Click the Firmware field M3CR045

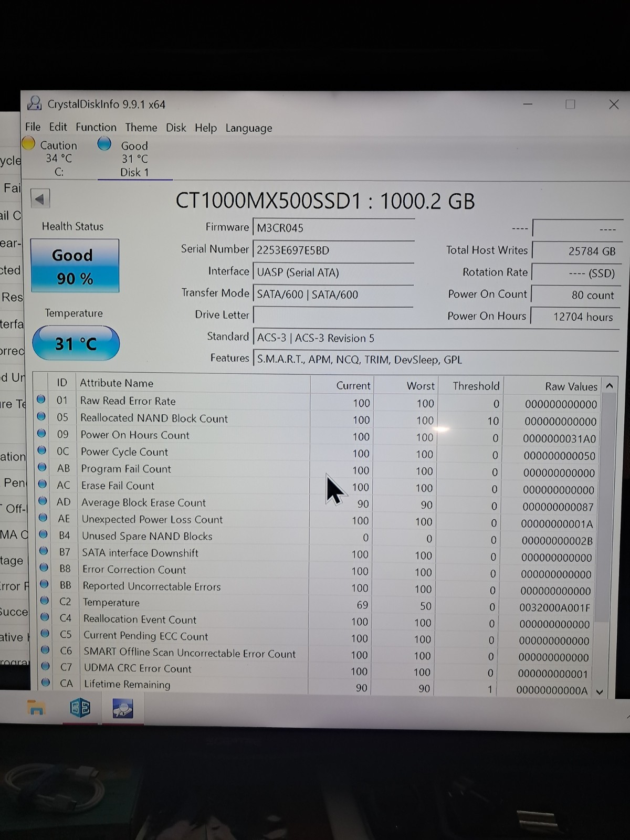tap(334, 228)
